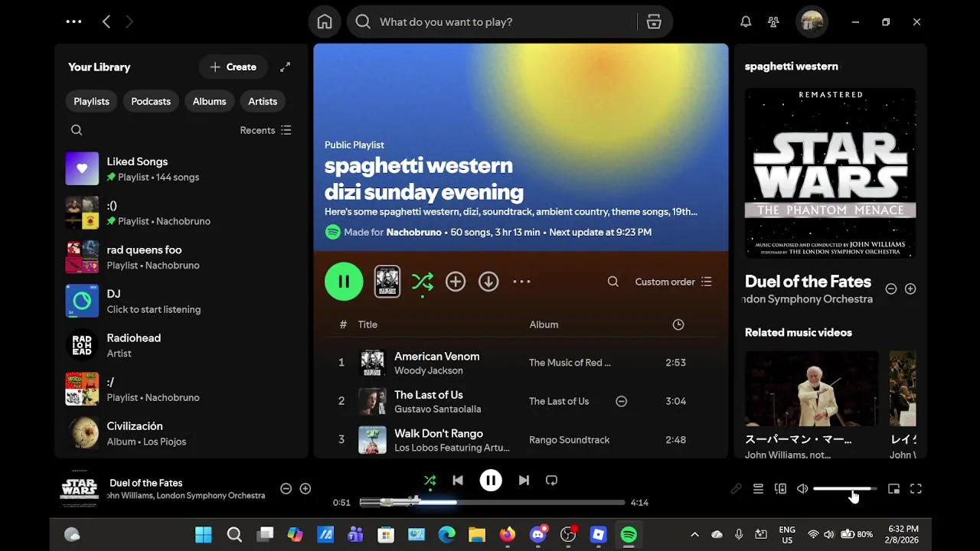Open playlist more options dots
Viewport: 980px width, 551px height.
click(521, 282)
